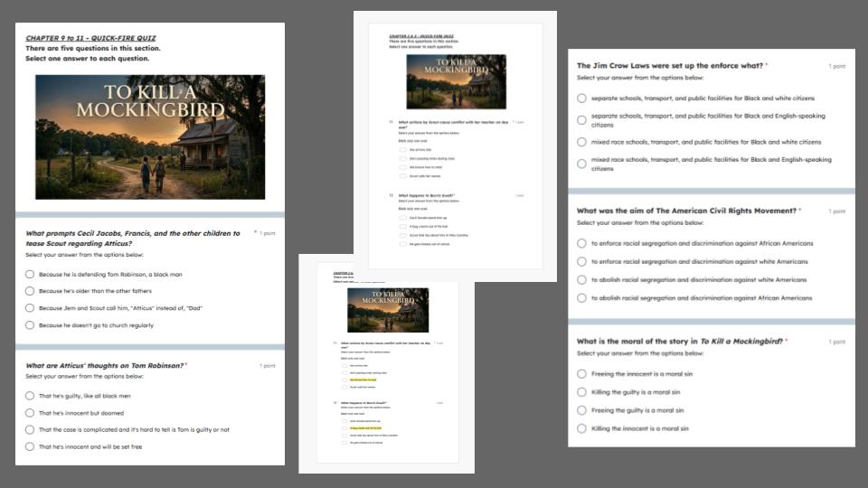868x488 pixels.
Task: Select 'to enforce racial segregation... against white Americans'
Action: pyautogui.click(x=581, y=262)
